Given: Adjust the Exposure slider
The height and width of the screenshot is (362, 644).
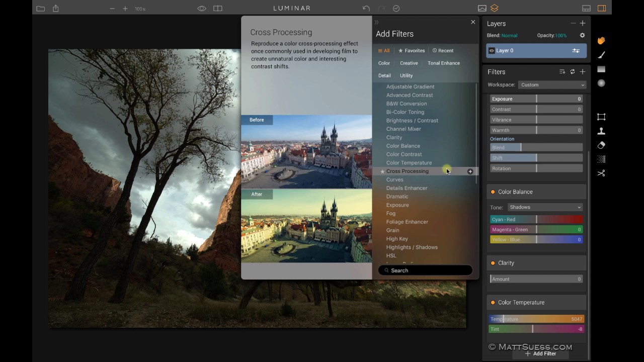Looking at the screenshot, I should coord(536,99).
